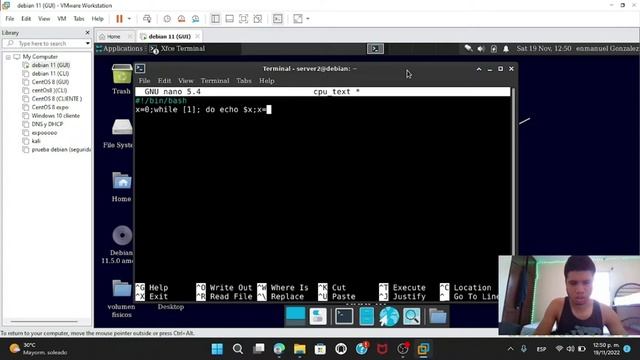
Task: Toggle the thumbnail bar icon in VMware toolbar
Action: (229, 19)
